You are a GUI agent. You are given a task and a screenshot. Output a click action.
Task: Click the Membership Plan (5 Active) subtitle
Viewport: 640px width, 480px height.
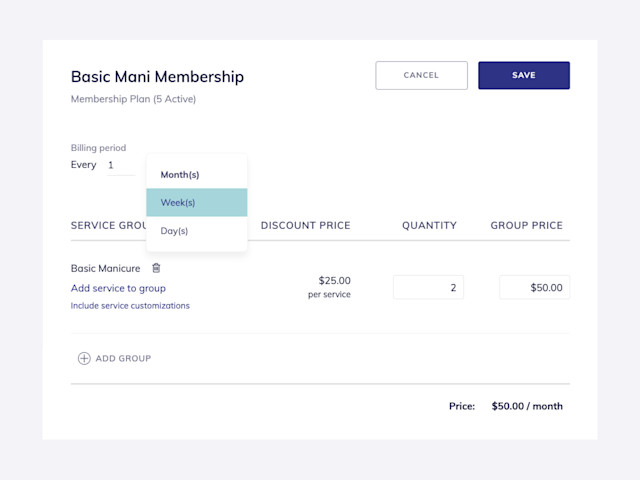[133, 99]
